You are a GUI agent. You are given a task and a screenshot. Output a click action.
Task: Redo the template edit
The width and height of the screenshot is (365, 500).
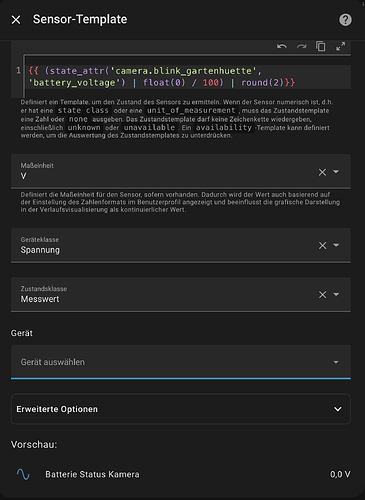tap(302, 46)
